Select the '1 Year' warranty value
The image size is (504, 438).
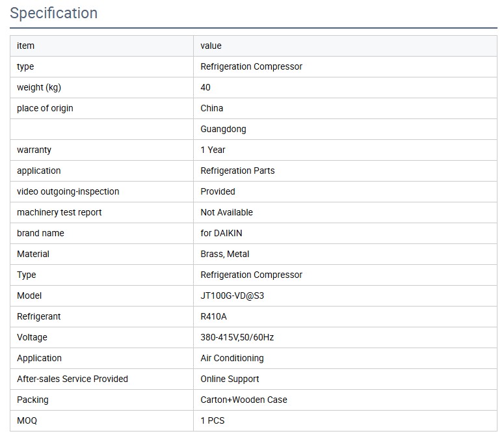pos(213,150)
